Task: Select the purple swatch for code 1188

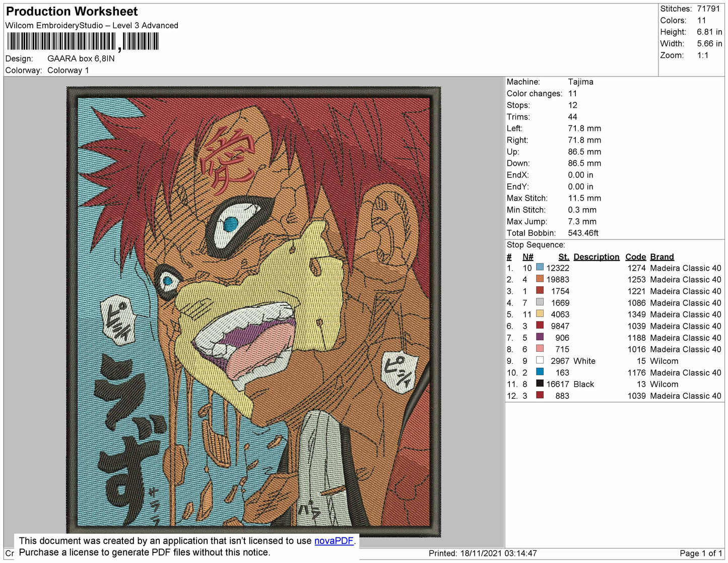Action: tap(540, 337)
